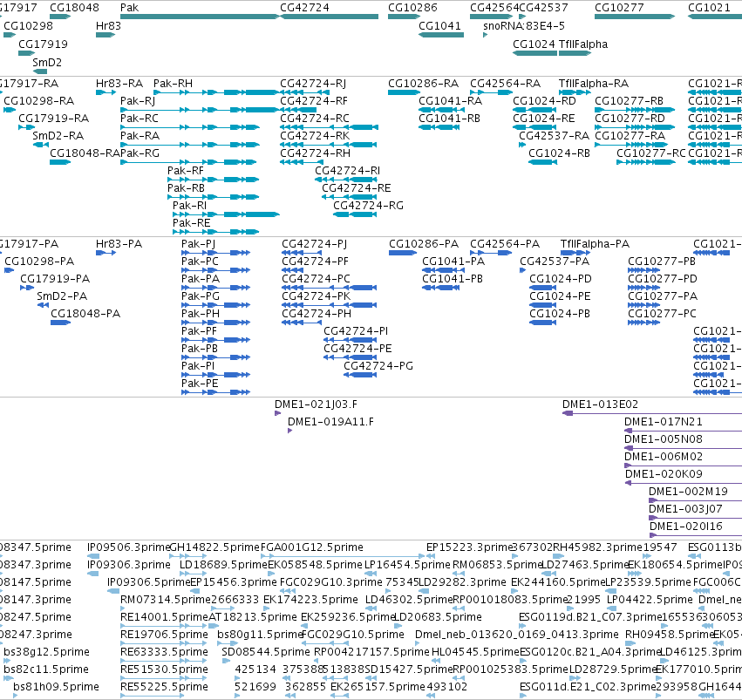742x700 pixels.
Task: Open the CG42724-RG transcript
Action: click(x=355, y=214)
